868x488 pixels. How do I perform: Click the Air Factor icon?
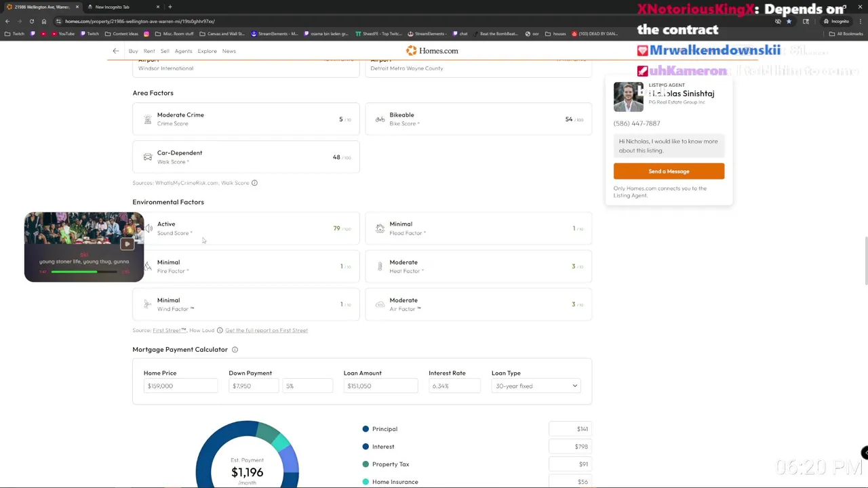point(380,304)
